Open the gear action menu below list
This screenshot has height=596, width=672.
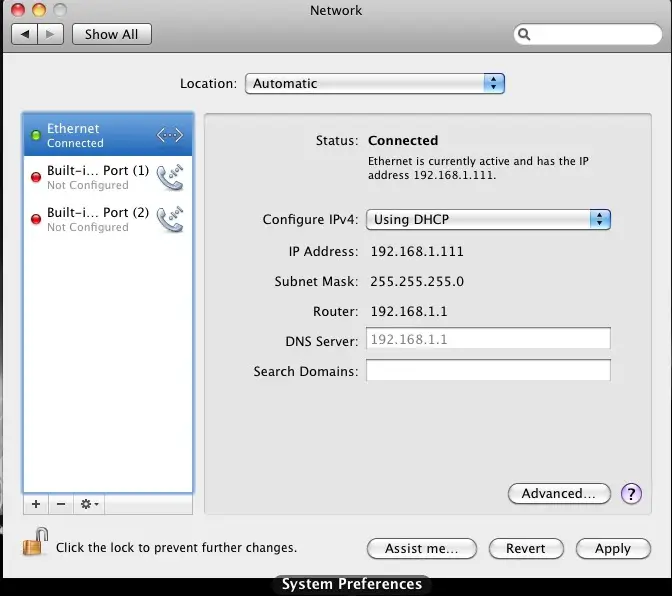tap(89, 505)
